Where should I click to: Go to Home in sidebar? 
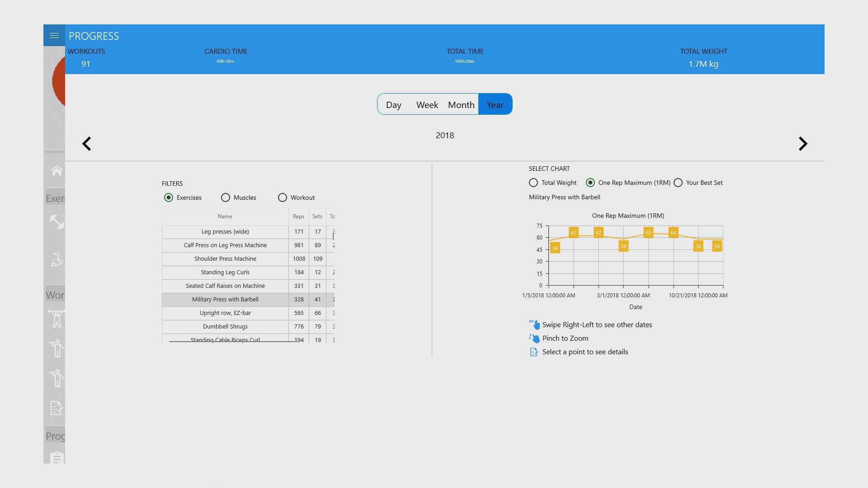[57, 171]
